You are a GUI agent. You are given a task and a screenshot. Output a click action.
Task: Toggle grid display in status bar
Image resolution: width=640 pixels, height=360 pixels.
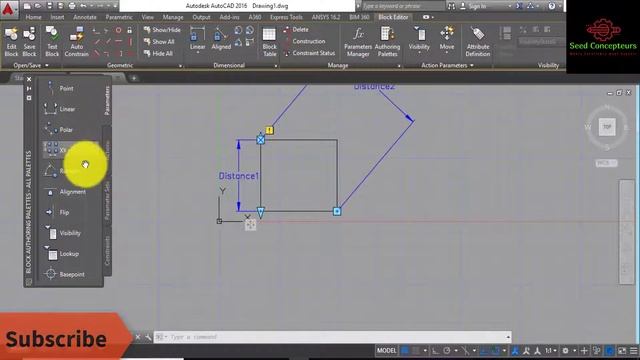[x=404, y=351]
